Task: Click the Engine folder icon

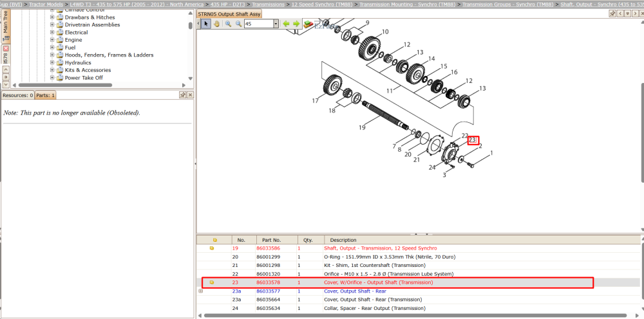Action: 59,40
